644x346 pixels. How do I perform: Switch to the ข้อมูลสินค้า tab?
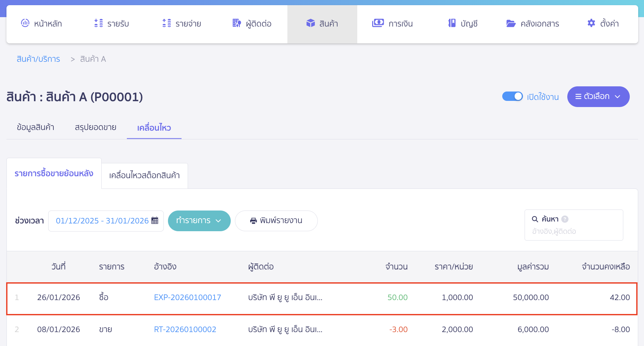pyautogui.click(x=36, y=127)
